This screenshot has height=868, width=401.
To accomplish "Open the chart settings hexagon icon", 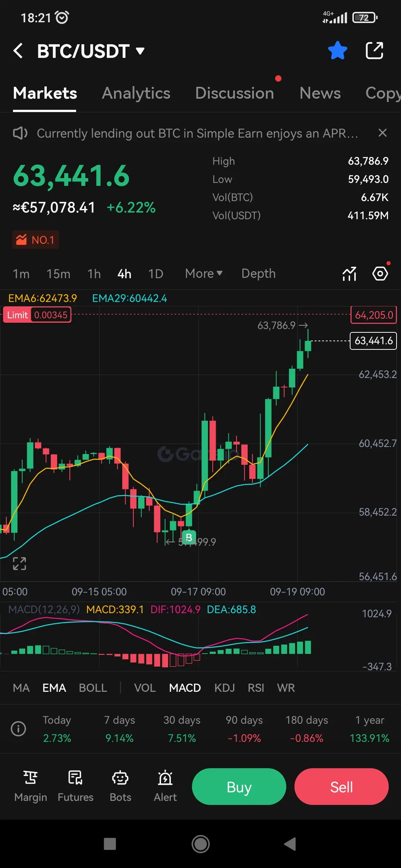I will (x=380, y=274).
